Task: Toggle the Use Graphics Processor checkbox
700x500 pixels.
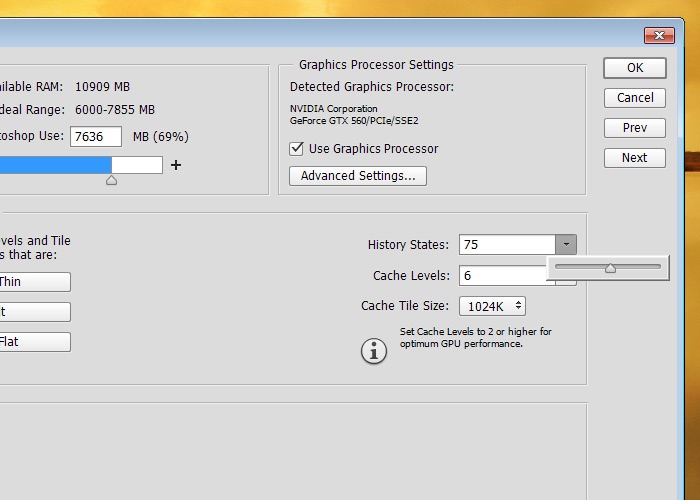Action: 297,149
